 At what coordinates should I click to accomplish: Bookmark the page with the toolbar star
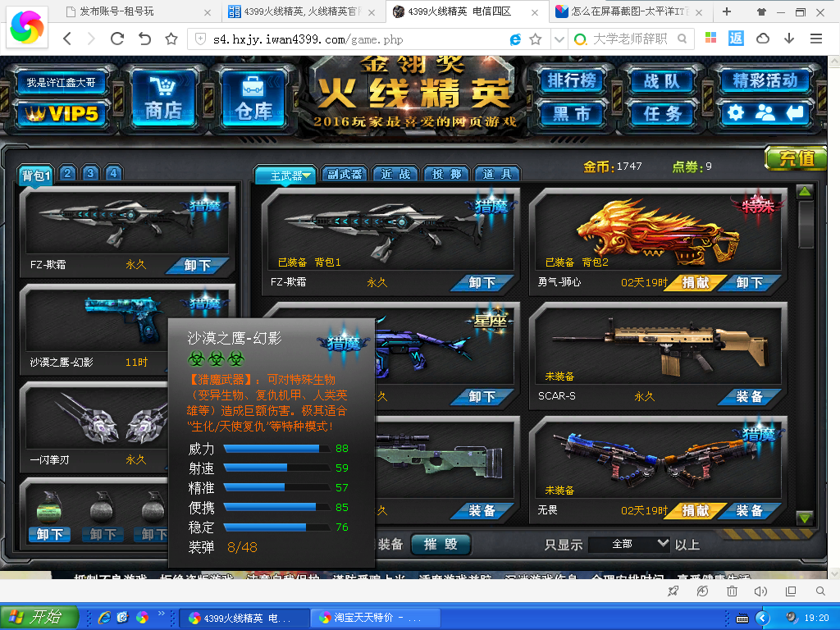(x=171, y=39)
